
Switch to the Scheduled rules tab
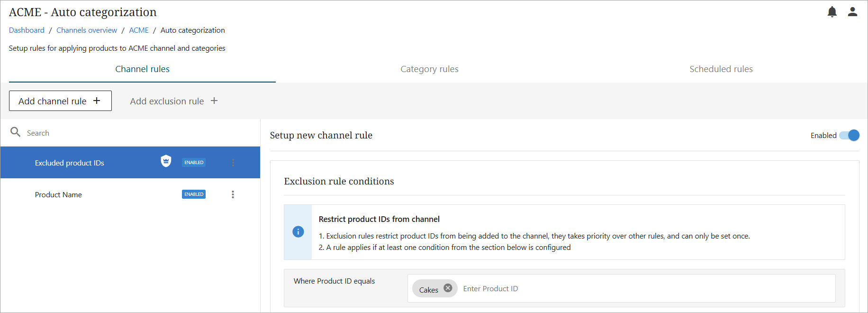coord(721,69)
